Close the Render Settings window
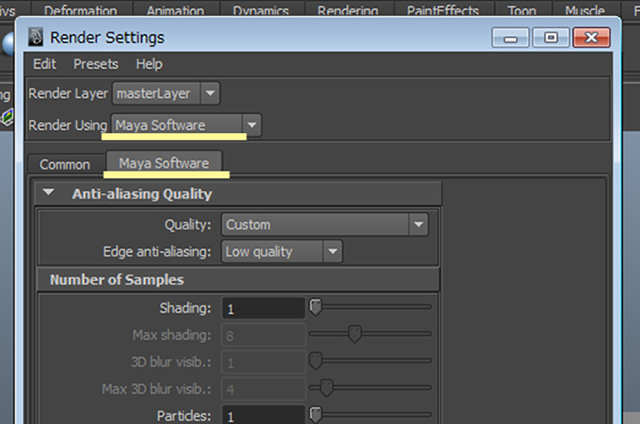This screenshot has width=640, height=424. point(591,38)
